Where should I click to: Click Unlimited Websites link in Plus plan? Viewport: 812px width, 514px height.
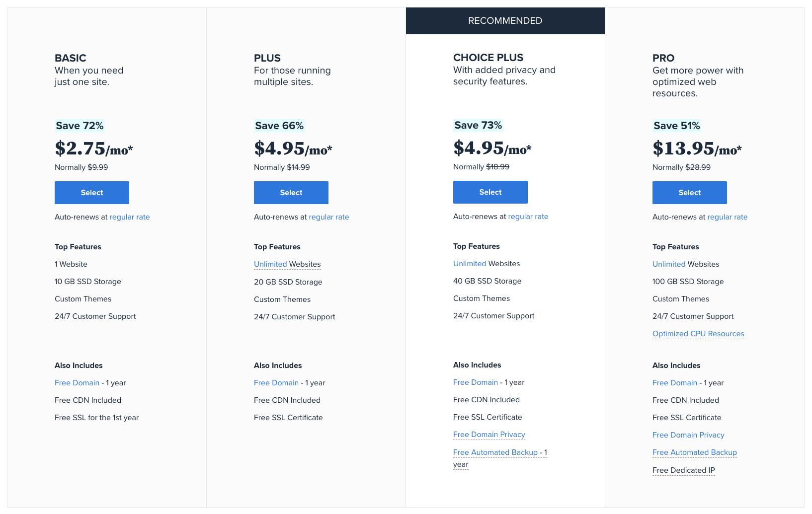270,264
